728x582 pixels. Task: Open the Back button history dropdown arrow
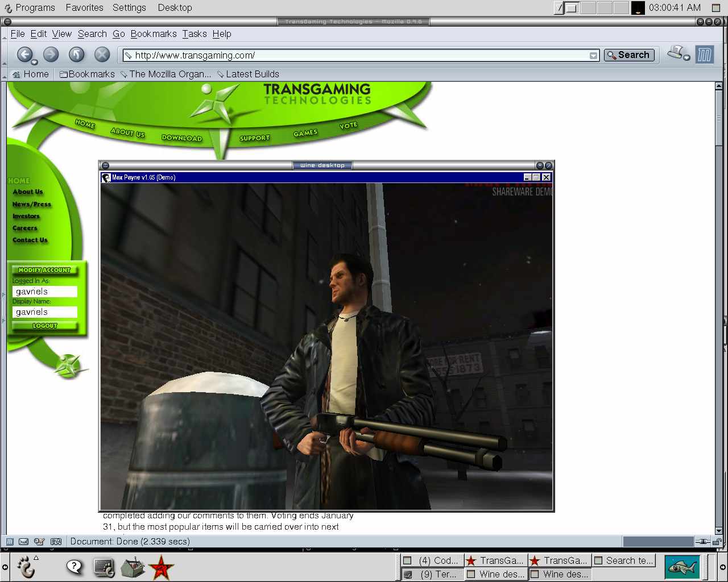[x=35, y=62]
